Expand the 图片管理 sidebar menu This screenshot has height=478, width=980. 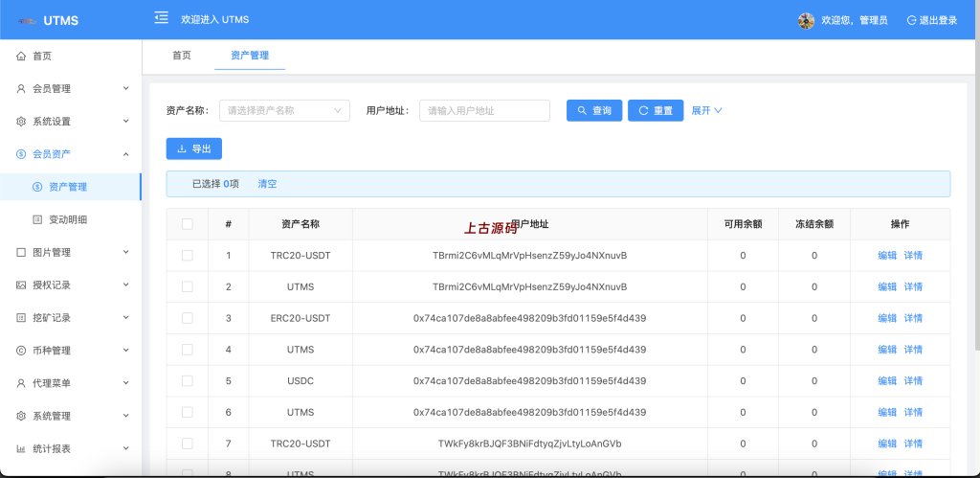[125, 252]
